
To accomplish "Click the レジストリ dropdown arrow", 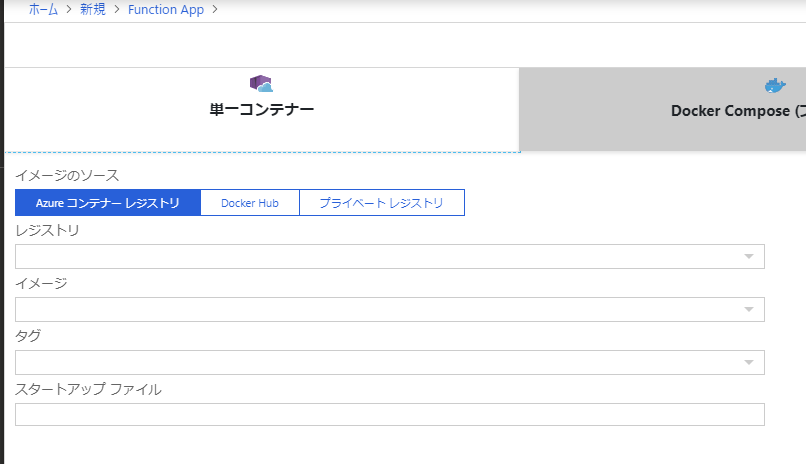I will (x=749, y=256).
